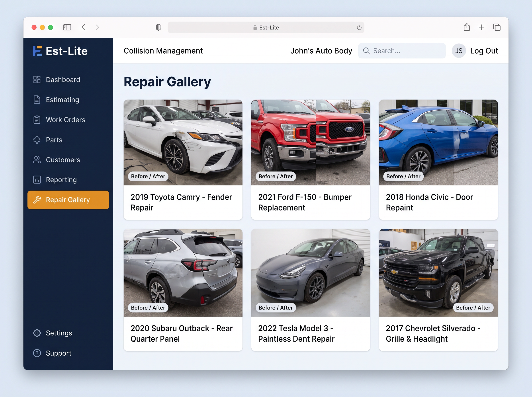Click the Dashboard grid icon
532x397 pixels.
pyautogui.click(x=37, y=80)
